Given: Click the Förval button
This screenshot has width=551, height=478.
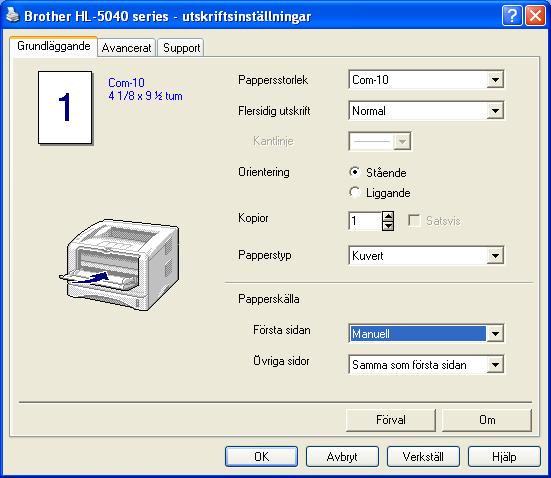Looking at the screenshot, I should [391, 420].
